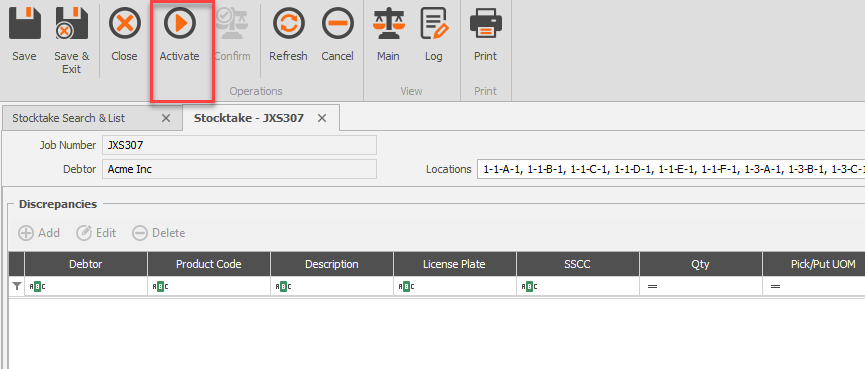Open Qty column equals filter operator
Screen dimensions: 865x369
pyautogui.click(x=652, y=287)
